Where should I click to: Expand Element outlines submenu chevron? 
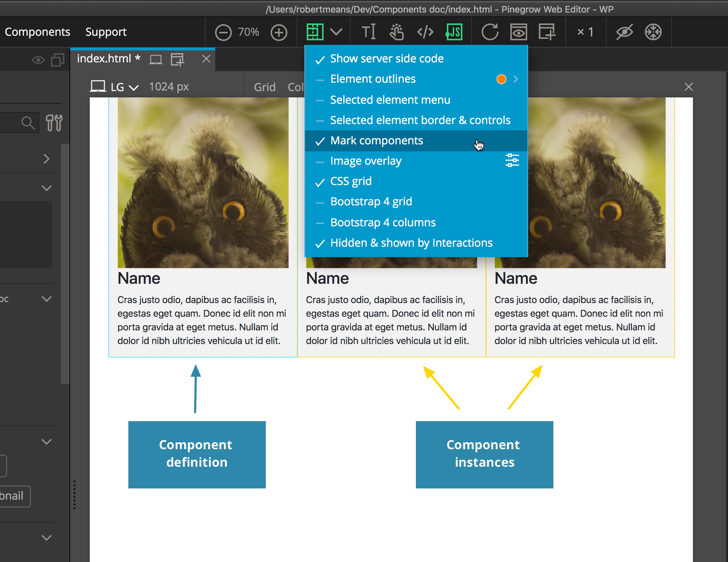click(515, 79)
